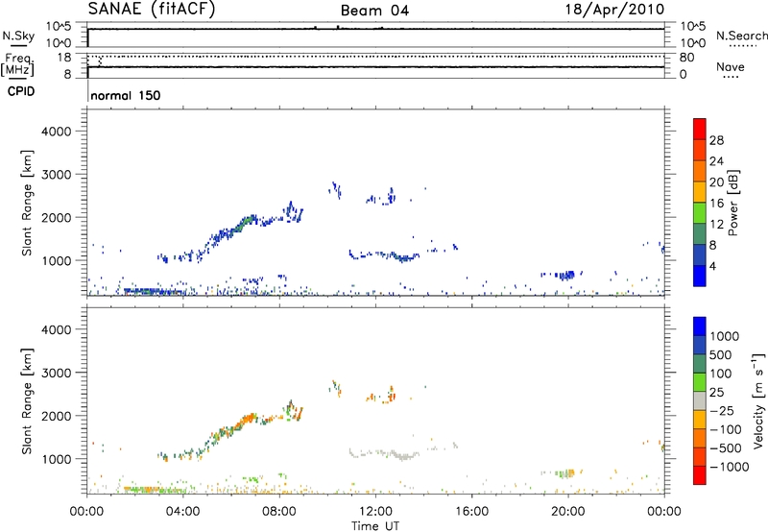The width and height of the screenshot is (768, 532).
Task: Click the gray velocity echo band near 13:00
Action: click(404, 456)
